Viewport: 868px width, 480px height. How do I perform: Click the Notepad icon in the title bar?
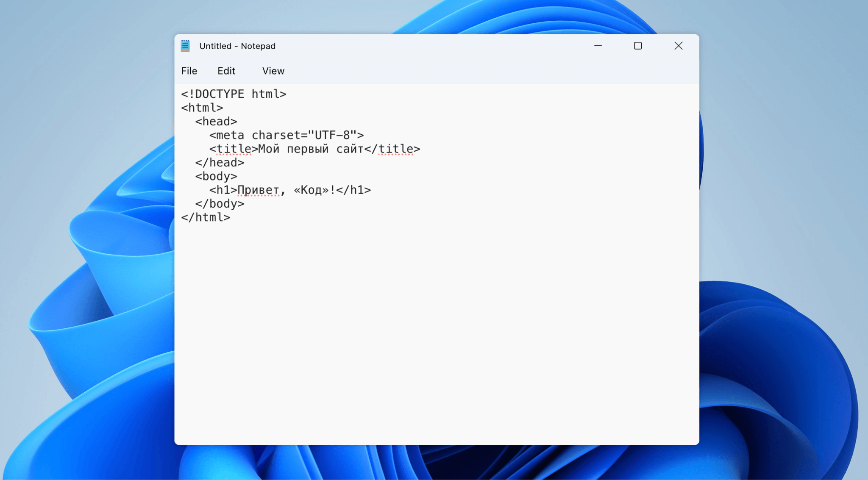point(185,45)
